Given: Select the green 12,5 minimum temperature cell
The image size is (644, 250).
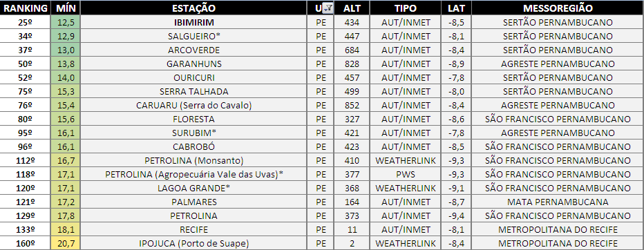Looking at the screenshot, I should pyautogui.click(x=66, y=22).
